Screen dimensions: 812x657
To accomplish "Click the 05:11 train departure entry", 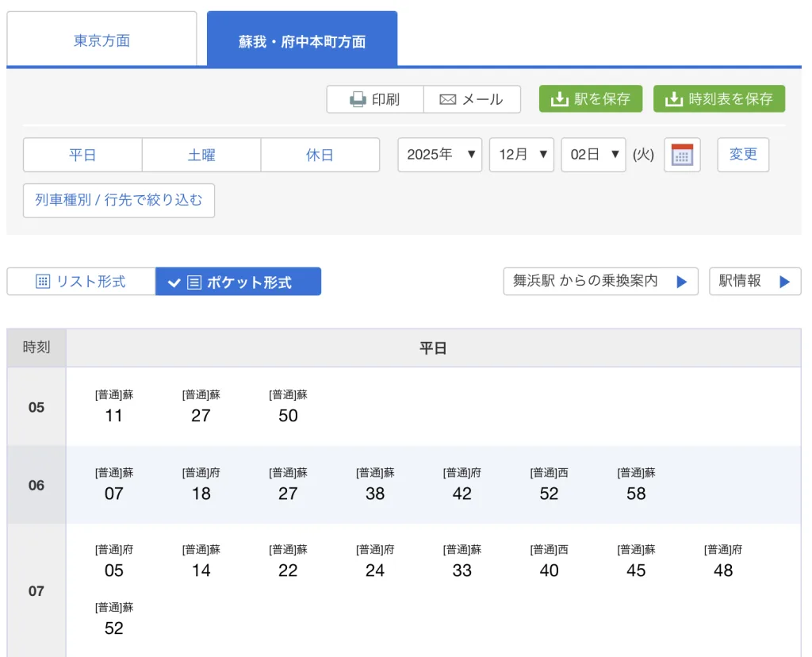I will point(114,407).
